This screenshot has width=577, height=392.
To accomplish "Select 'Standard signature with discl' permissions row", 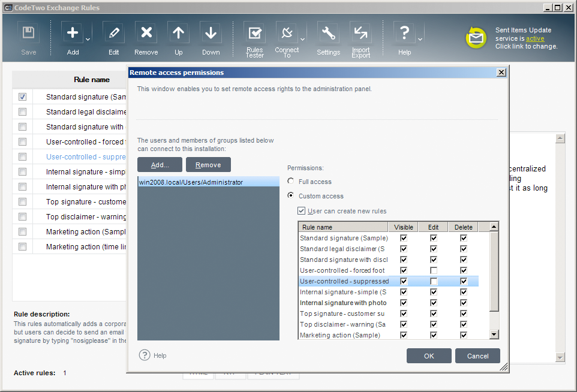I will pyautogui.click(x=388, y=260).
